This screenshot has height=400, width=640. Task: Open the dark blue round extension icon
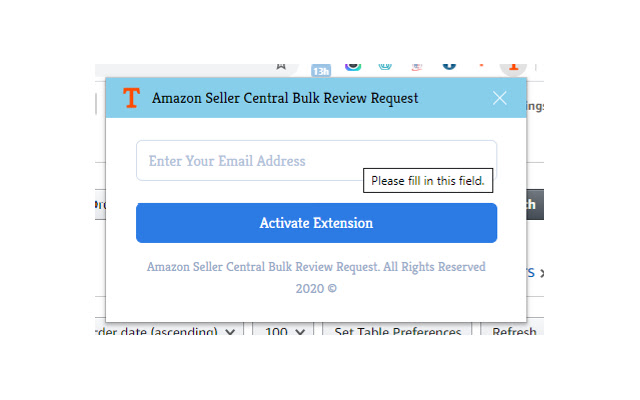coord(449,65)
